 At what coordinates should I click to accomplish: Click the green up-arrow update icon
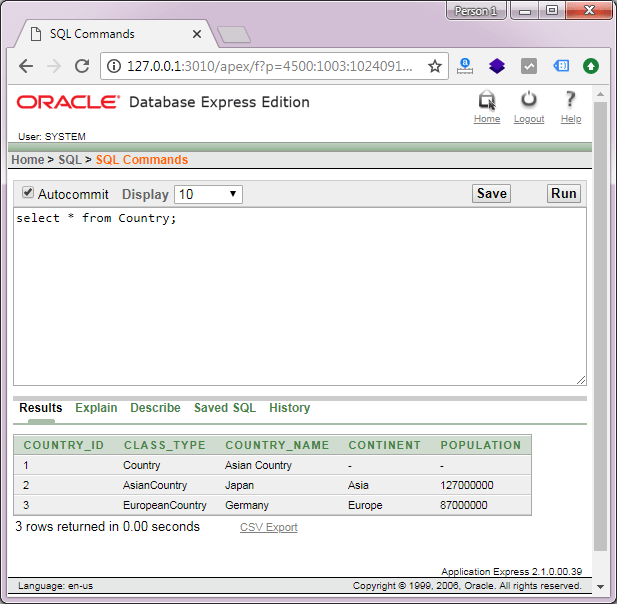coord(591,66)
